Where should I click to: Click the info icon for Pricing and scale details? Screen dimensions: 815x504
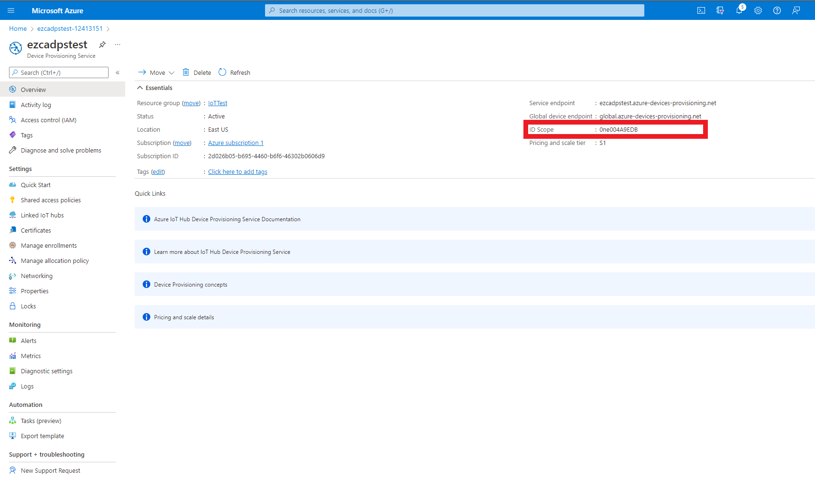[147, 317]
